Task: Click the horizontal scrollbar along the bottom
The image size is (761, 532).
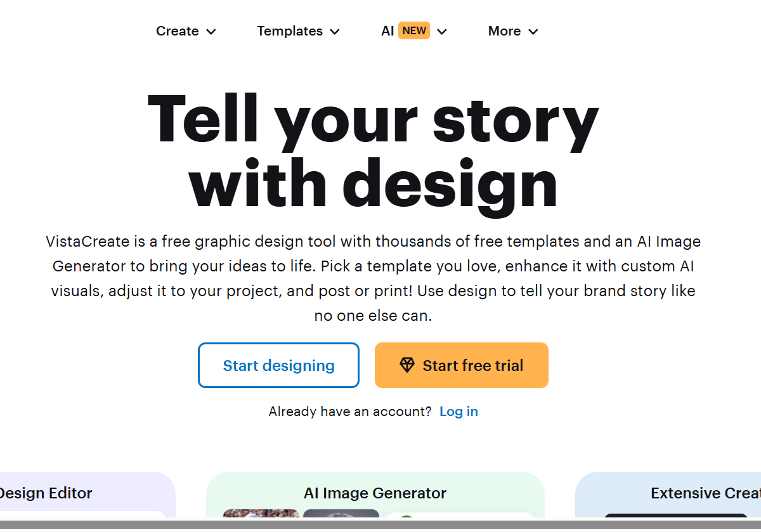Action: tap(380, 525)
